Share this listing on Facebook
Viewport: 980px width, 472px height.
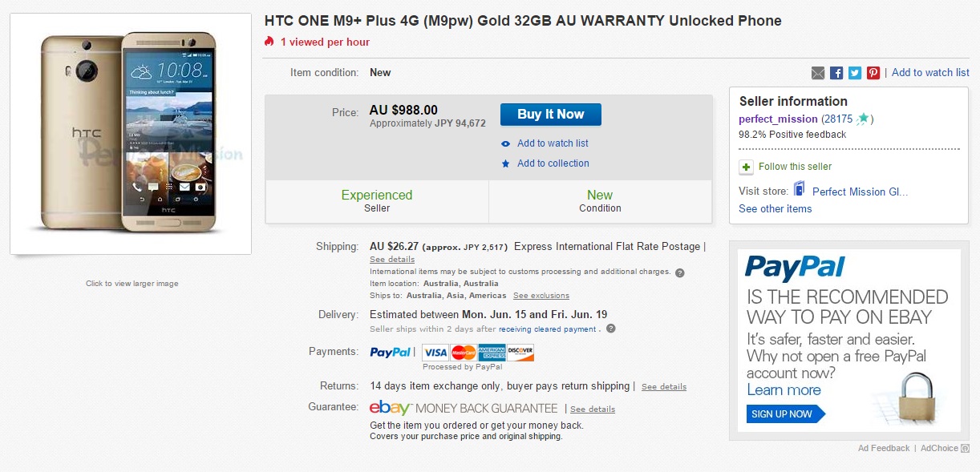pos(836,73)
